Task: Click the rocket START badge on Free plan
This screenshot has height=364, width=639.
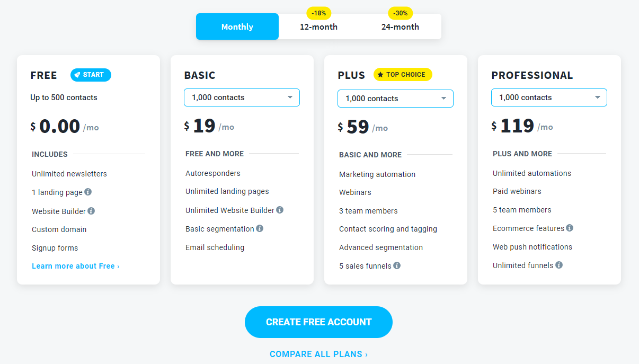Action: click(91, 75)
